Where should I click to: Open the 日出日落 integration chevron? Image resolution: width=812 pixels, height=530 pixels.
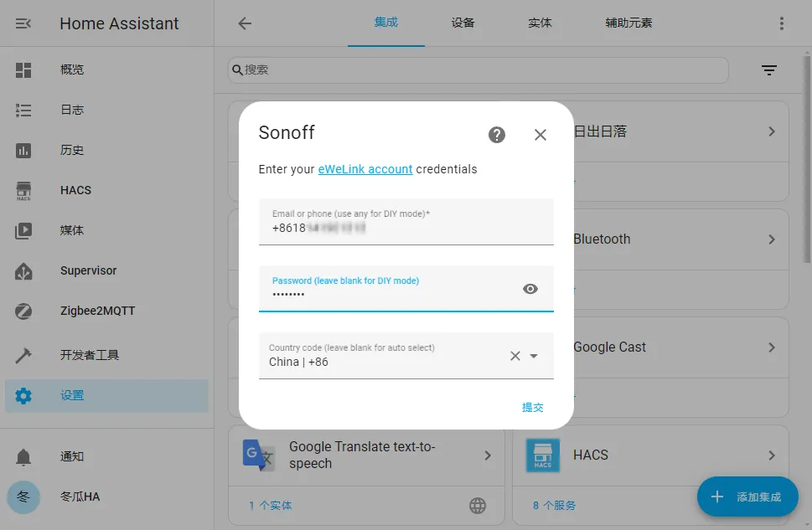[x=772, y=131]
